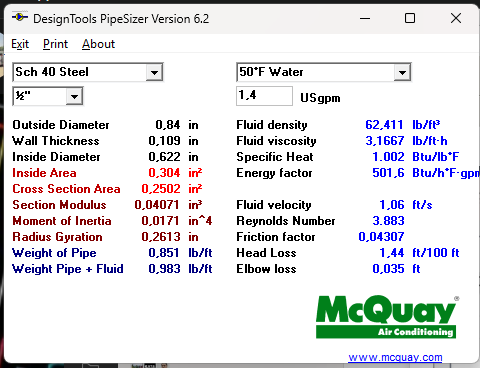Select the Cross Section Area value 0,2502

[x=161, y=189]
